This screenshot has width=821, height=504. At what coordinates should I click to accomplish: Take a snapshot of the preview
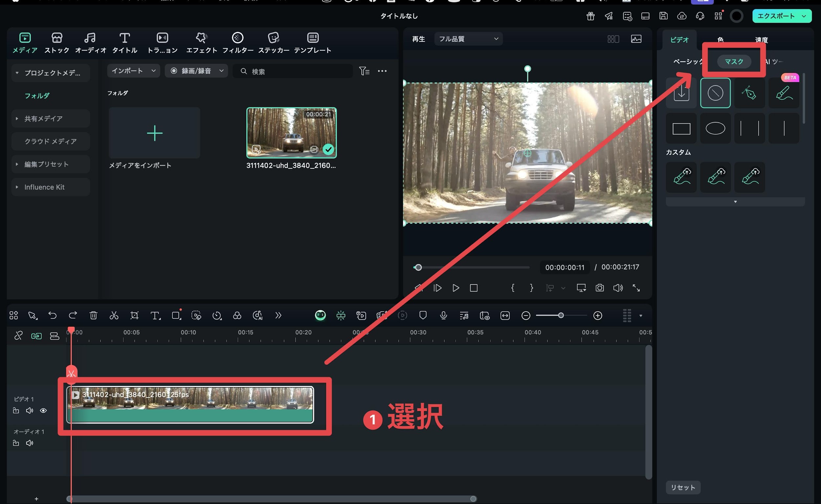(x=600, y=288)
